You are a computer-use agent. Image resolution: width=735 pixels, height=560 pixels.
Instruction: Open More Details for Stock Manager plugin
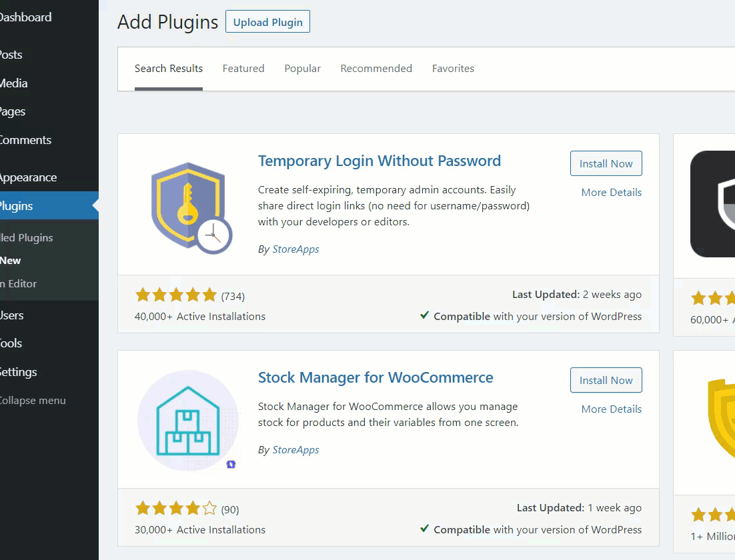[x=611, y=409]
